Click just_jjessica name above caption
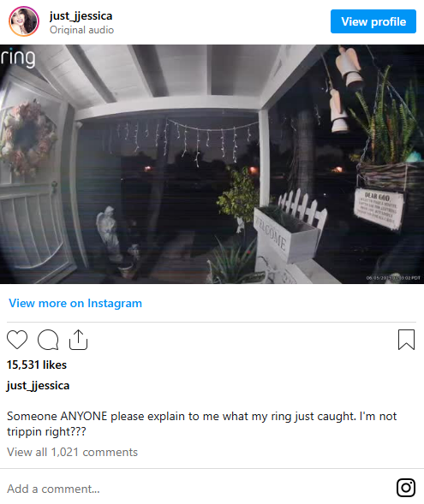424x504 pixels. tap(38, 386)
